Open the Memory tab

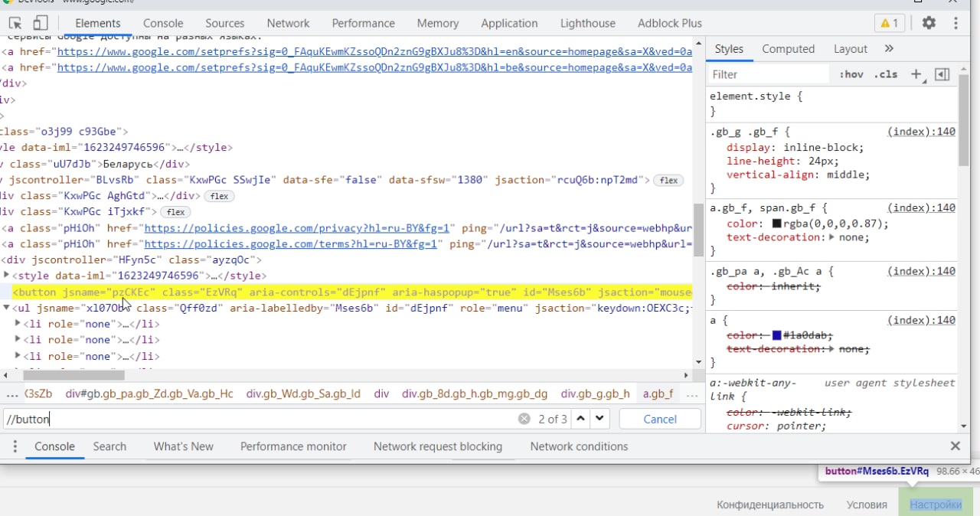tap(438, 23)
